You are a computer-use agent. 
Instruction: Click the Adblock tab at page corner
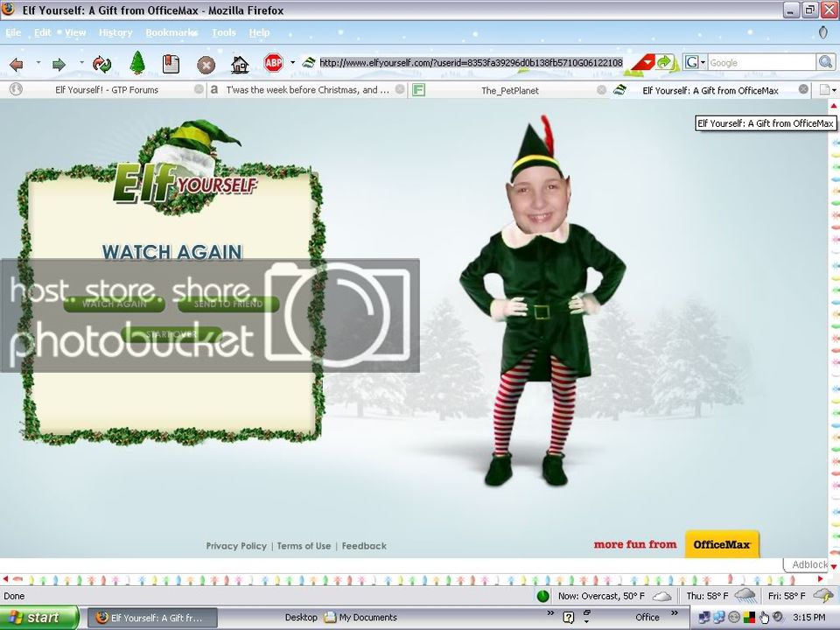(808, 564)
